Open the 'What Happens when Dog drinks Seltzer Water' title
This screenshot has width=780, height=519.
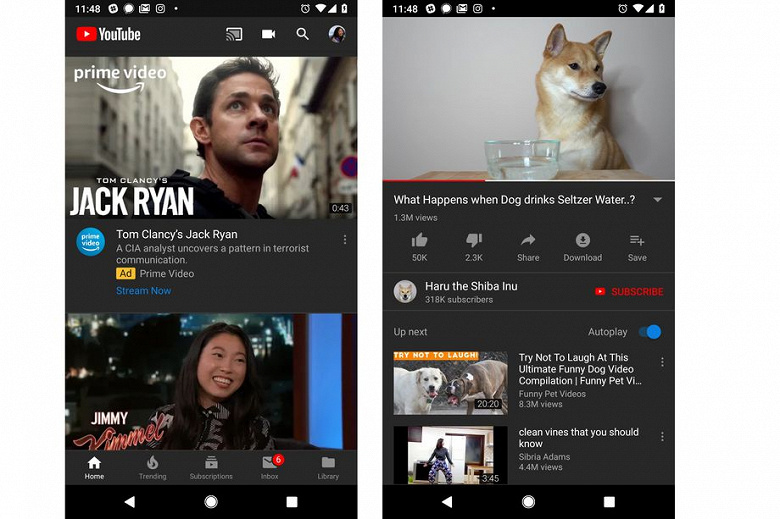point(514,200)
